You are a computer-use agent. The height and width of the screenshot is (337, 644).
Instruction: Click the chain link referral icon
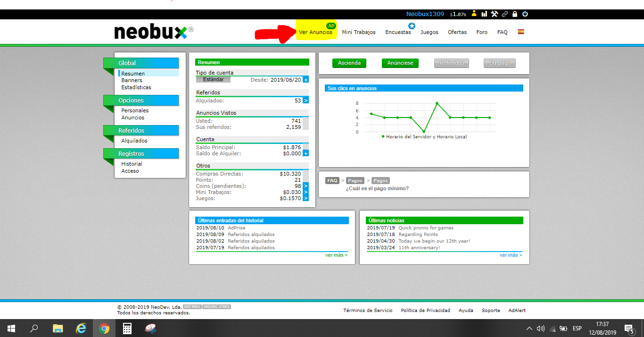click(505, 14)
